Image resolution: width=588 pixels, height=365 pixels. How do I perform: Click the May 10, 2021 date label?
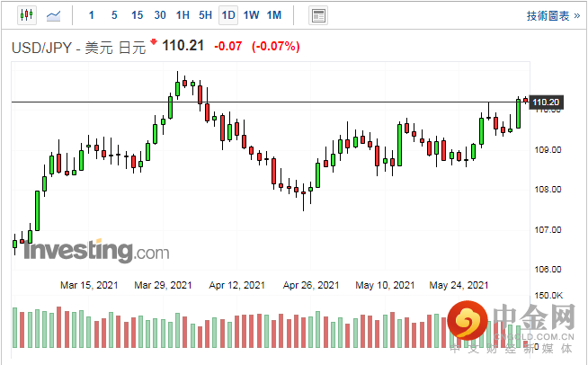385,286
